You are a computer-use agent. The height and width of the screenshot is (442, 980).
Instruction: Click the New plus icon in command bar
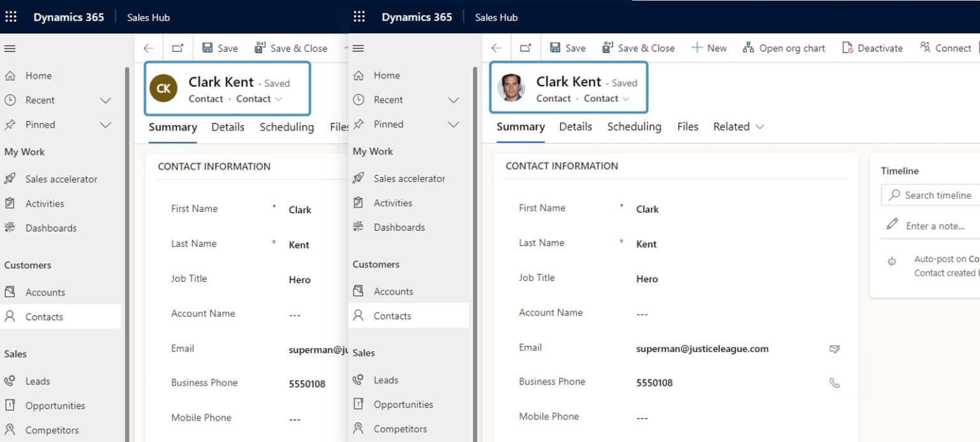point(697,48)
